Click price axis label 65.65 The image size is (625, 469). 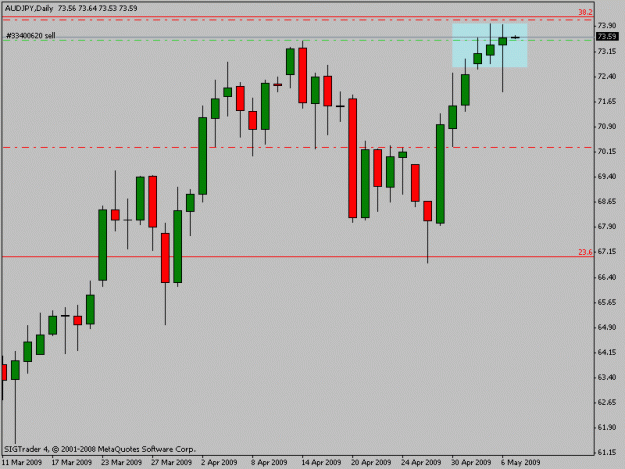[607, 302]
